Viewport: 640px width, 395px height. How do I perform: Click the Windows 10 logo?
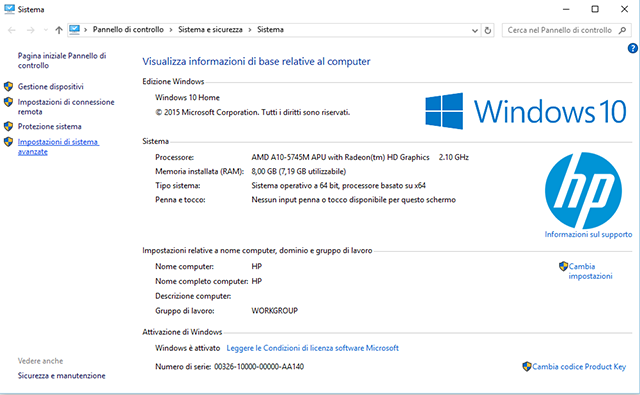click(x=526, y=111)
